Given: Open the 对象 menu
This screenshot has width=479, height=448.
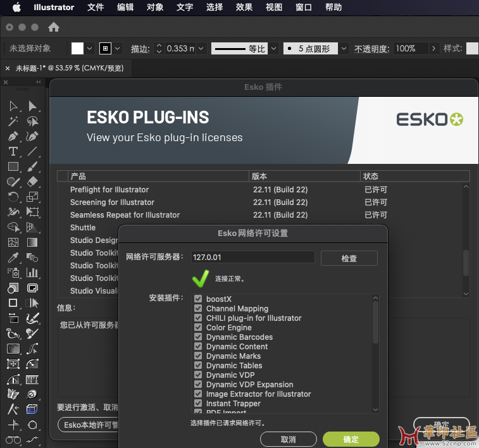Looking at the screenshot, I should pyautogui.click(x=155, y=7).
